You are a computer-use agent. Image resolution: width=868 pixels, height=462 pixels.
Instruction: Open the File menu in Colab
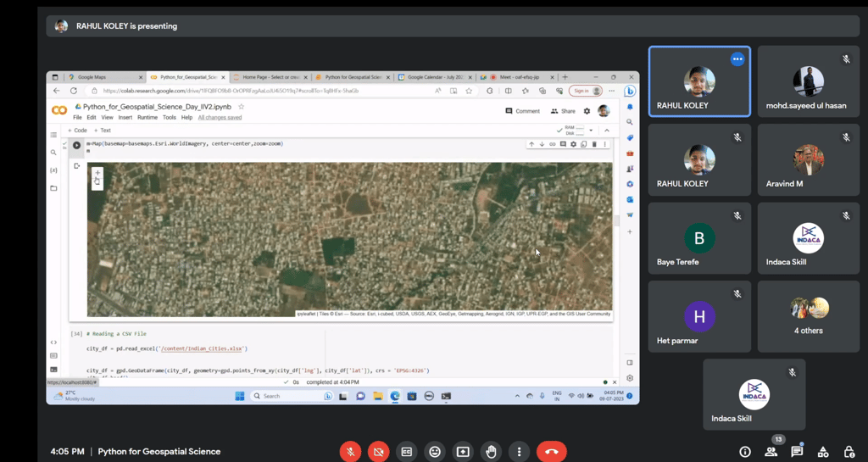[x=77, y=117]
